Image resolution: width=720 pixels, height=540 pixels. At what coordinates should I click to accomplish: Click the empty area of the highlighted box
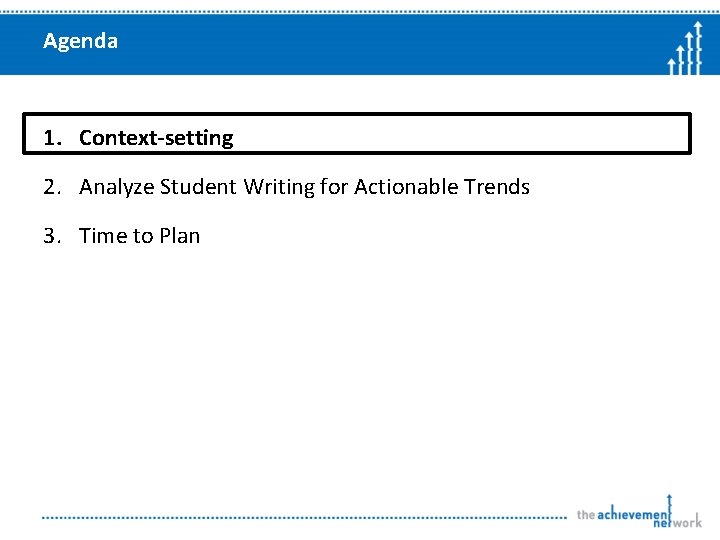[460, 134]
